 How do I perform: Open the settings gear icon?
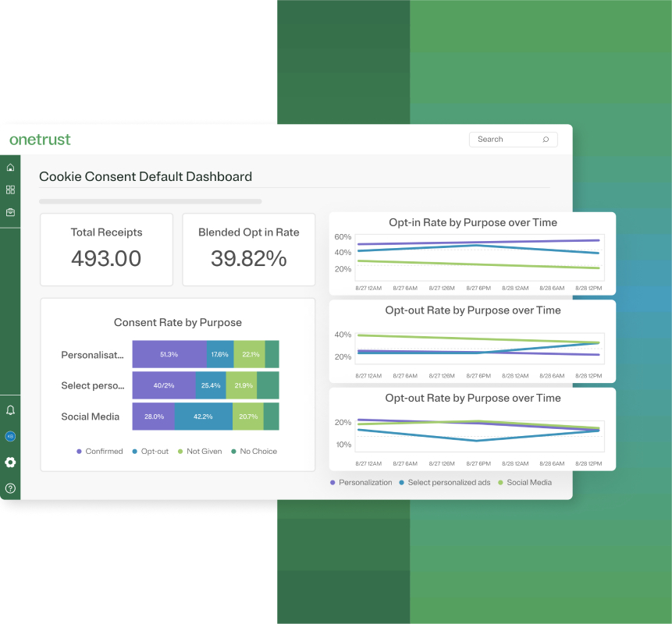pyautogui.click(x=10, y=462)
